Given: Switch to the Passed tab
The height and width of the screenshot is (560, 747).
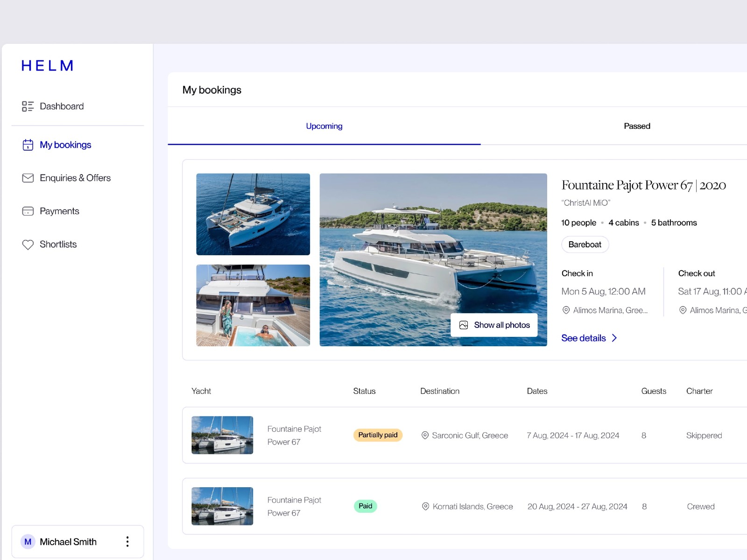Looking at the screenshot, I should (637, 126).
